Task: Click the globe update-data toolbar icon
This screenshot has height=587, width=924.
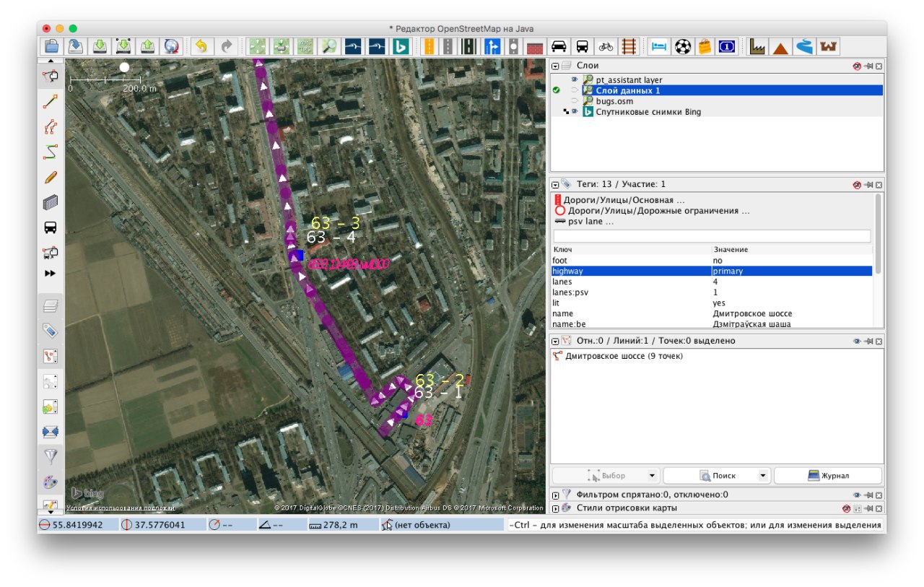Action: point(171,47)
